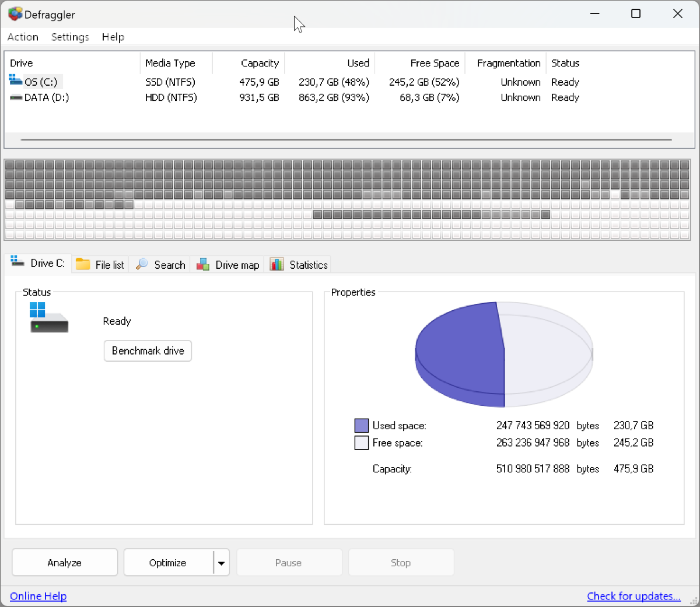The height and width of the screenshot is (607, 700).
Task: Expand the Optimize dropdown arrow
Action: 221,563
